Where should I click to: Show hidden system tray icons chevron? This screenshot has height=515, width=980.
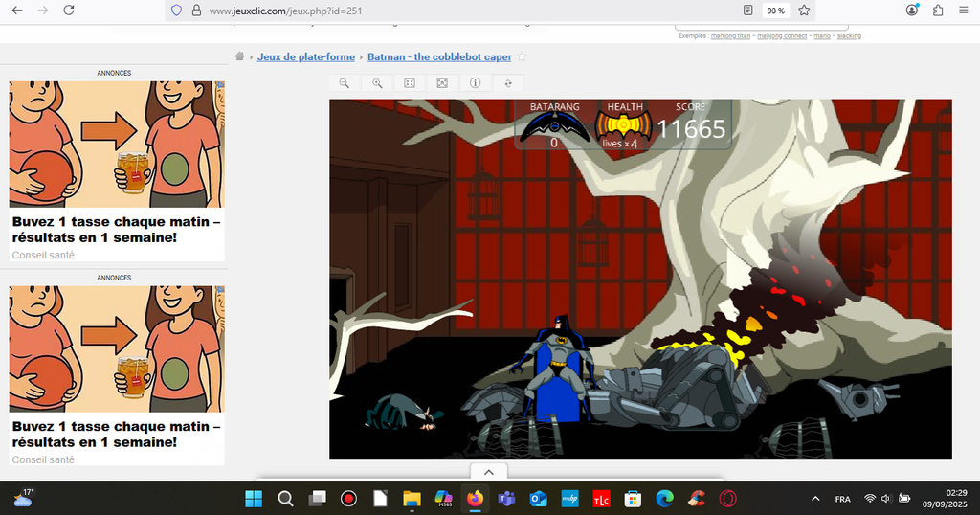(x=815, y=499)
